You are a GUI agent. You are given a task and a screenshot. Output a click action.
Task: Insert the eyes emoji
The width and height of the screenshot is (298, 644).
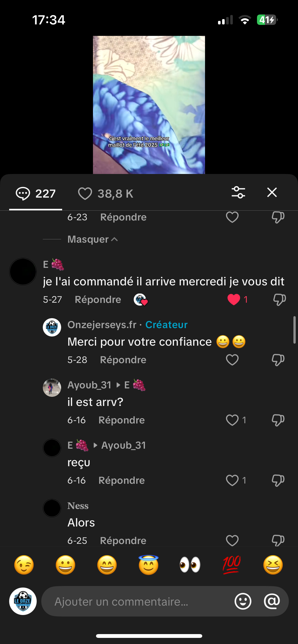(190, 565)
